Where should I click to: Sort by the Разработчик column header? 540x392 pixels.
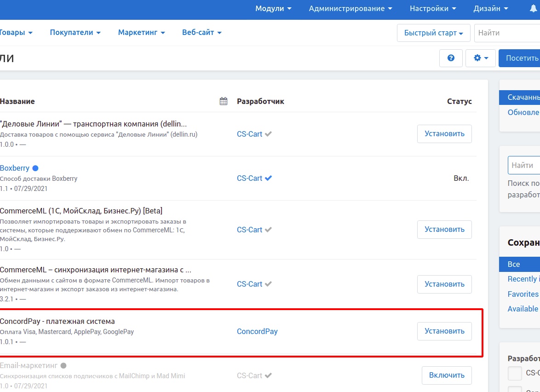tap(260, 101)
